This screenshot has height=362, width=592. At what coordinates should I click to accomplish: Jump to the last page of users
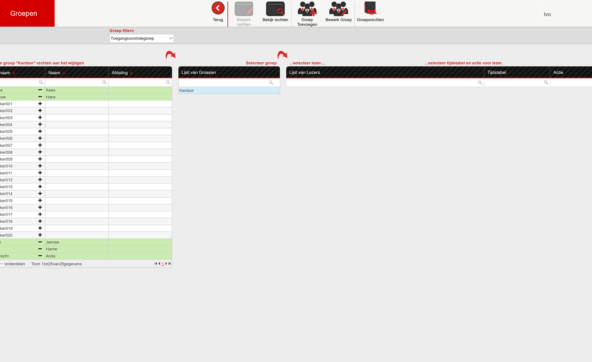coord(170,263)
